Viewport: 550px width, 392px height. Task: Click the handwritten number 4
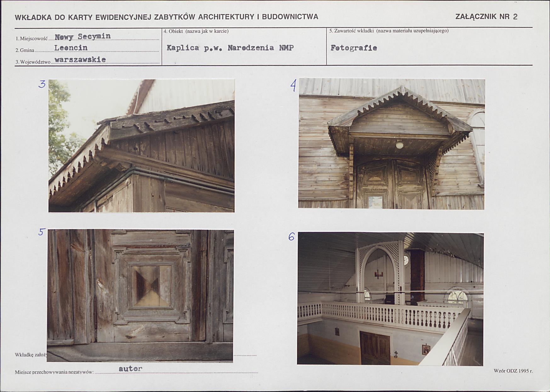coord(293,85)
